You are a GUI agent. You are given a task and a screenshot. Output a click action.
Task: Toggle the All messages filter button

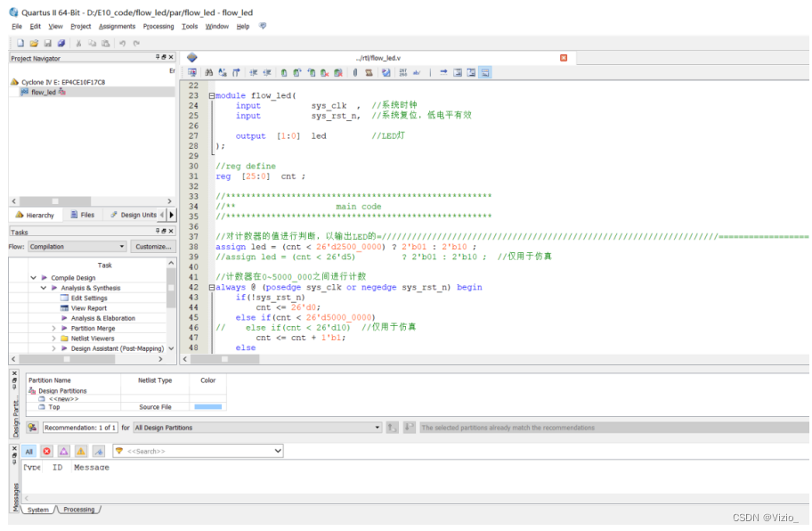(28, 452)
